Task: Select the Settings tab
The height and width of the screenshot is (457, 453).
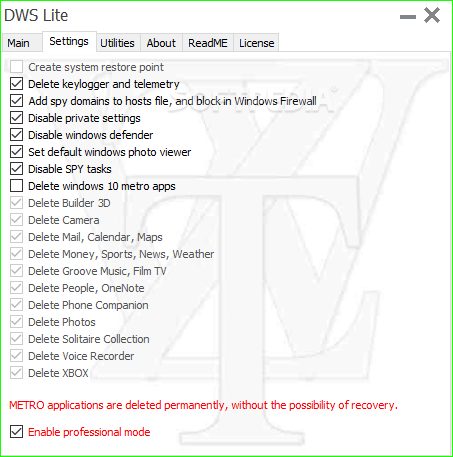Action: [69, 42]
